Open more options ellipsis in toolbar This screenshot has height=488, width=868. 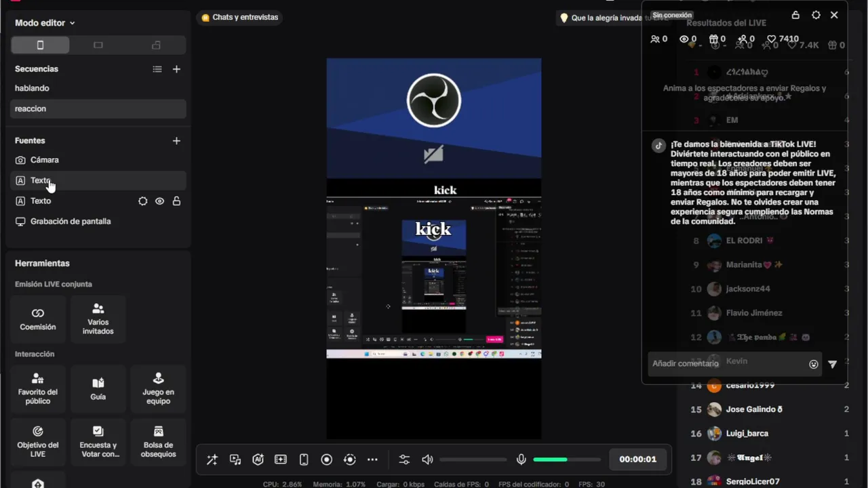(372, 460)
